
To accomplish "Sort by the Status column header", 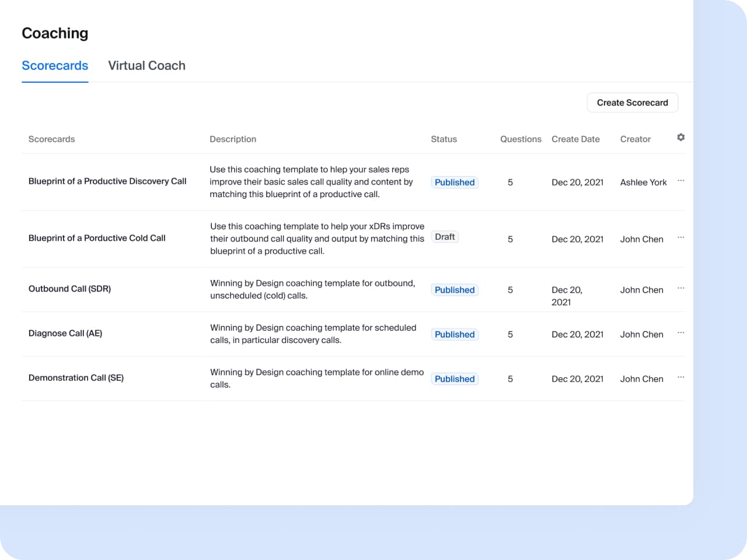I will pyautogui.click(x=444, y=139).
